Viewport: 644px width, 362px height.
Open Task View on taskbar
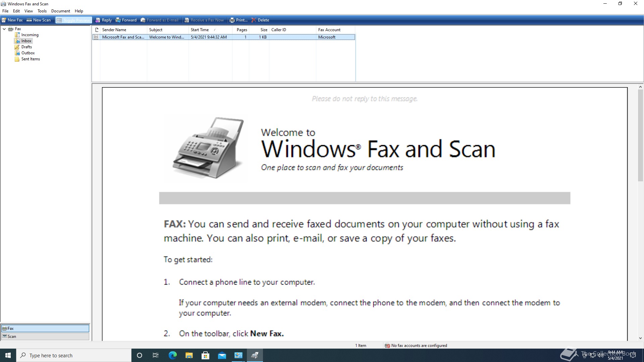[x=156, y=355]
